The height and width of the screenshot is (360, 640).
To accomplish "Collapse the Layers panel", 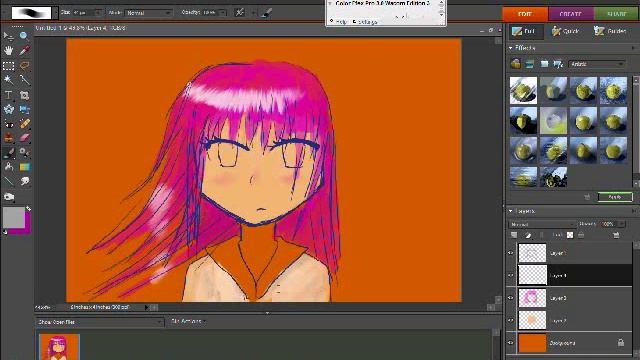I will point(511,211).
